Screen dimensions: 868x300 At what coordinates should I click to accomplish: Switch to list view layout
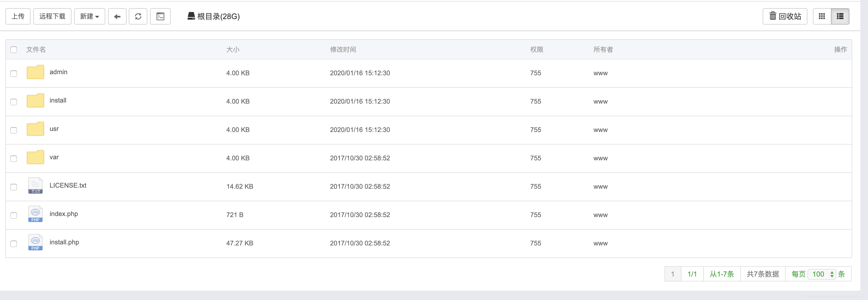coord(840,16)
